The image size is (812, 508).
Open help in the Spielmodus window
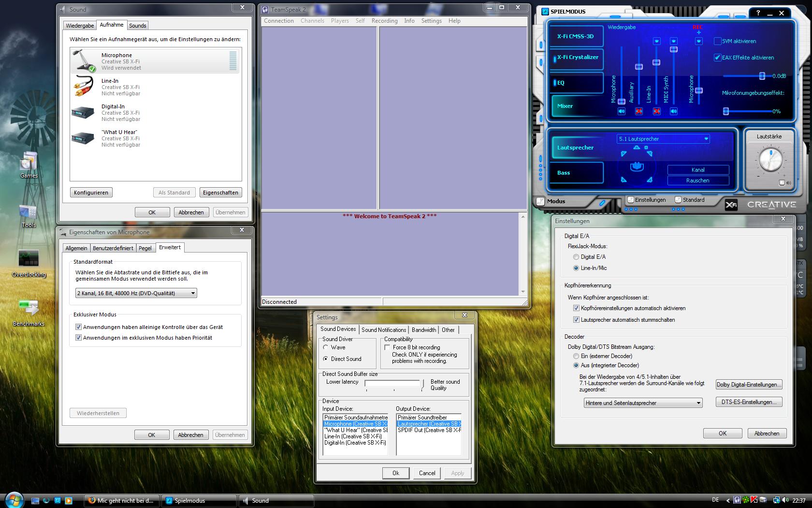click(x=758, y=13)
